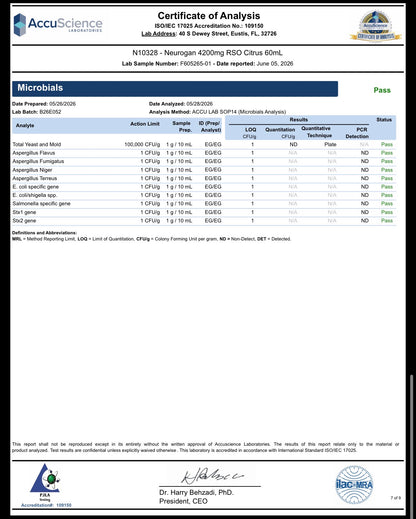Click the Definitions and Abbreviations heading
The height and width of the screenshot is (519, 416).
pos(44,233)
